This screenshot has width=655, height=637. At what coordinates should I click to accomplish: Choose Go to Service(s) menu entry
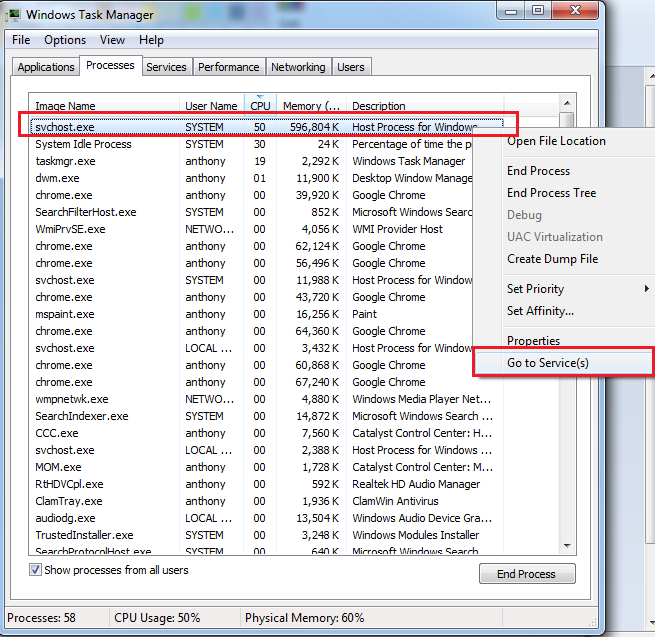(x=563, y=363)
